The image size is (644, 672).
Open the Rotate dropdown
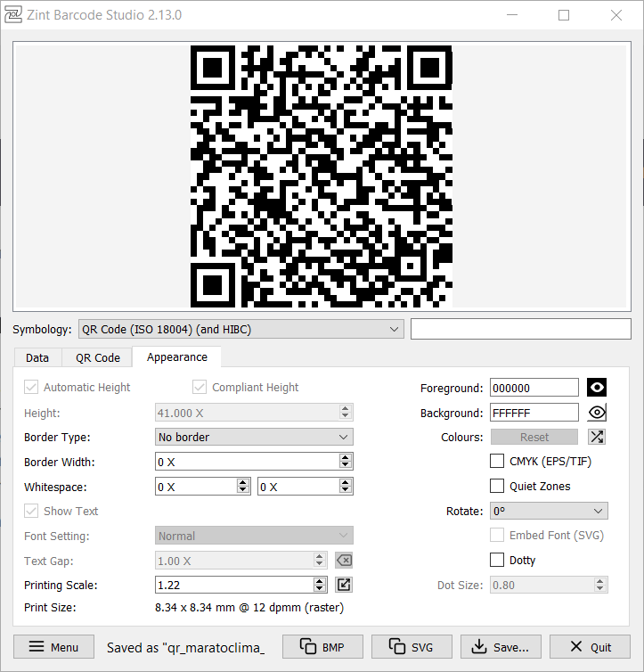[x=550, y=511]
